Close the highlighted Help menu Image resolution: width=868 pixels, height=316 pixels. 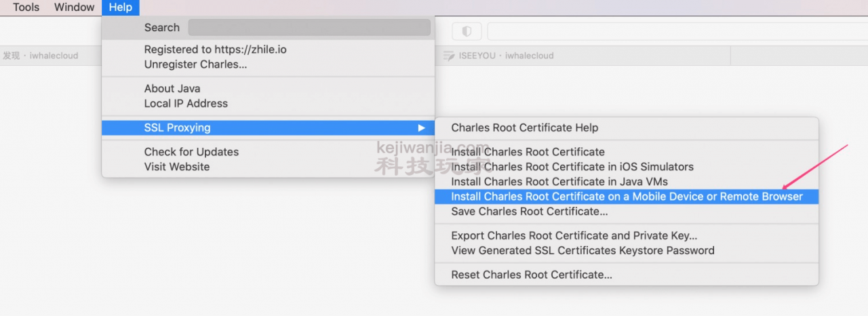[x=121, y=7]
